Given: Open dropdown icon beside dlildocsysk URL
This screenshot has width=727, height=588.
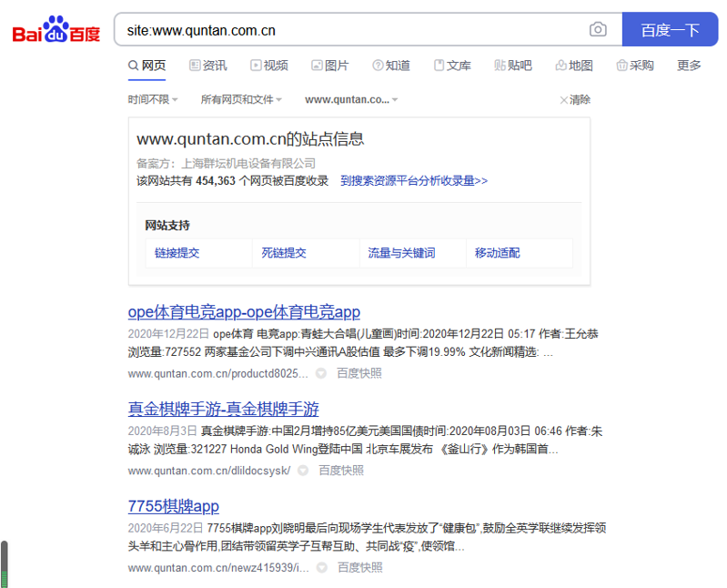Looking at the screenshot, I should tap(303, 471).
